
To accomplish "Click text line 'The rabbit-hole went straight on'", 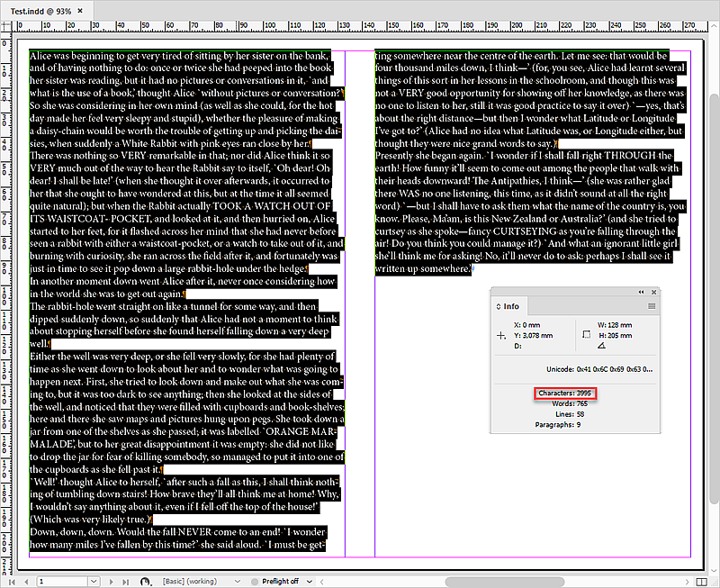I will coord(173,306).
